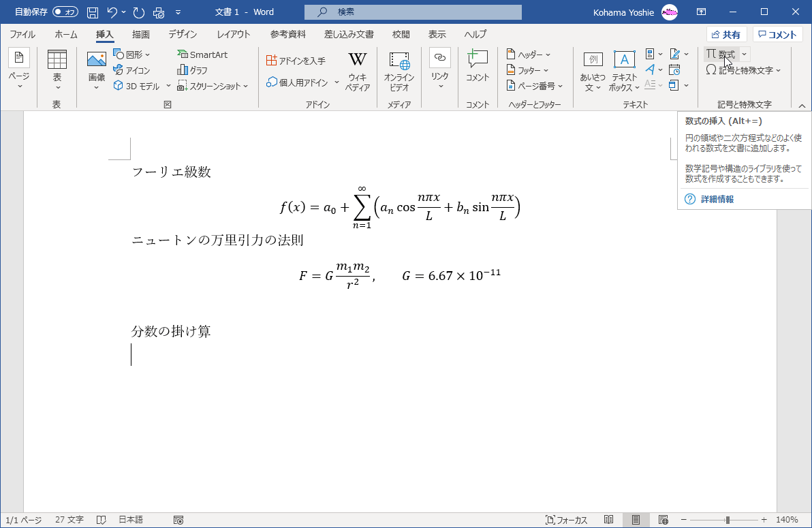The width and height of the screenshot is (812, 528).
Task: Open the 詳細情報 link in the tooltip
Action: click(717, 199)
